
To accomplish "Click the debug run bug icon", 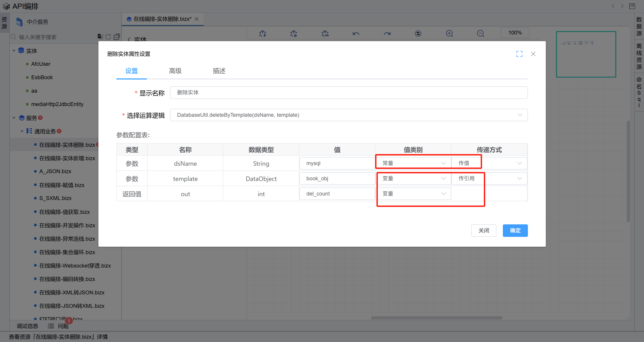I will (294, 34).
